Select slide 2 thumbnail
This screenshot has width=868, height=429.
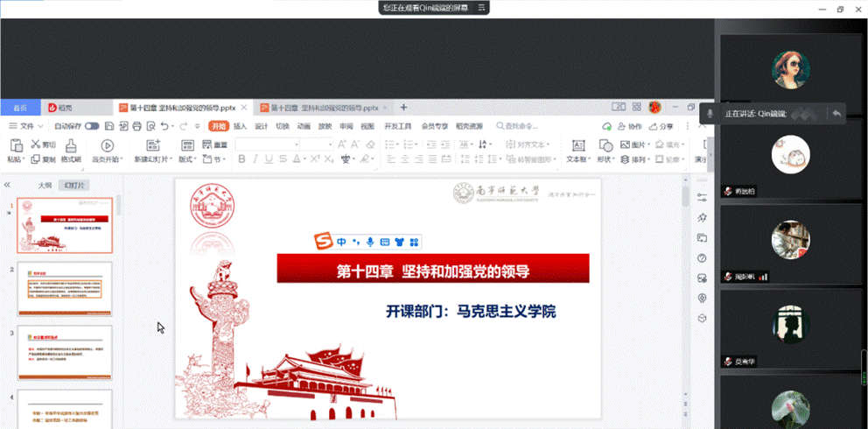pos(65,289)
